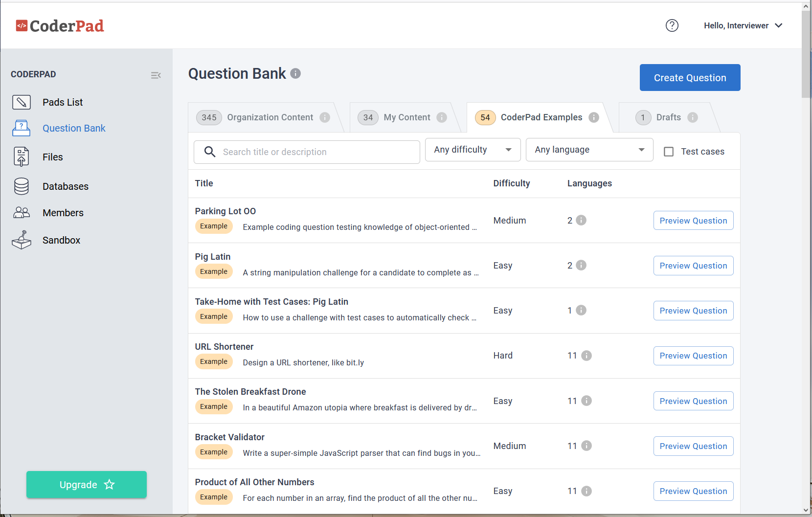This screenshot has width=812, height=517.
Task: Click the CoderPad logo
Action: click(x=60, y=25)
